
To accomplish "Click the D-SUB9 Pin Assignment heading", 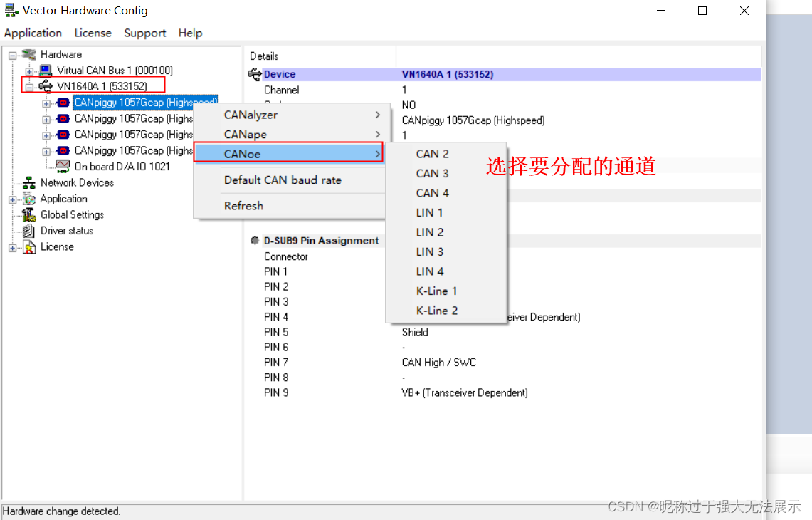I will (321, 241).
